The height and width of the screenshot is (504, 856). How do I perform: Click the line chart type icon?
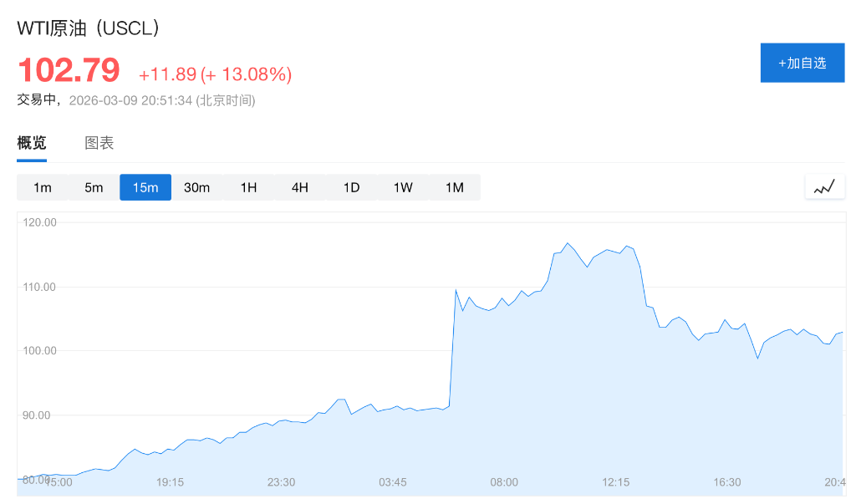[824, 187]
